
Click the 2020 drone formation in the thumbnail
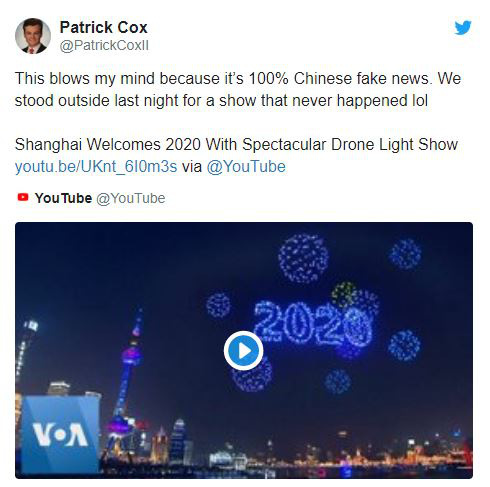pyautogui.click(x=312, y=323)
